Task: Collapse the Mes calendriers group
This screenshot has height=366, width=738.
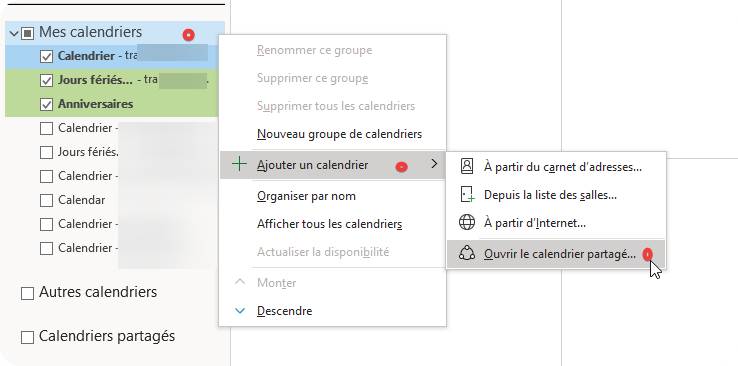Action: pyautogui.click(x=14, y=33)
